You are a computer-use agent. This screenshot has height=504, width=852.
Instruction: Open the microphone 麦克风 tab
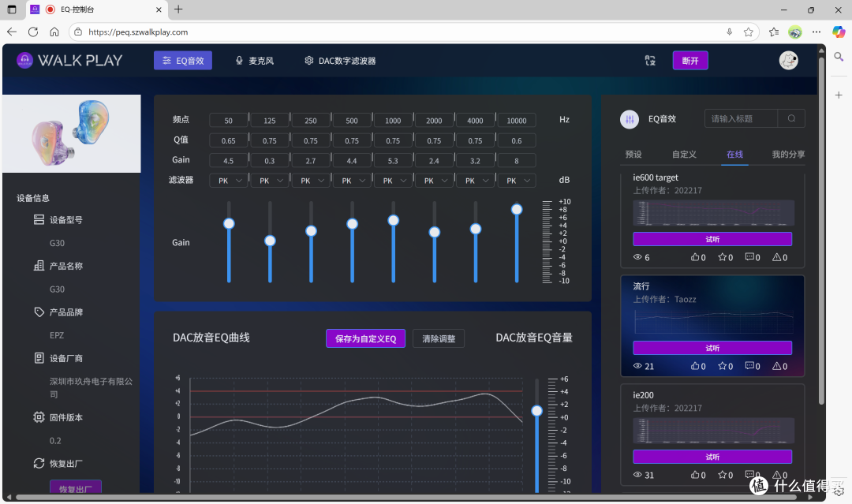254,61
